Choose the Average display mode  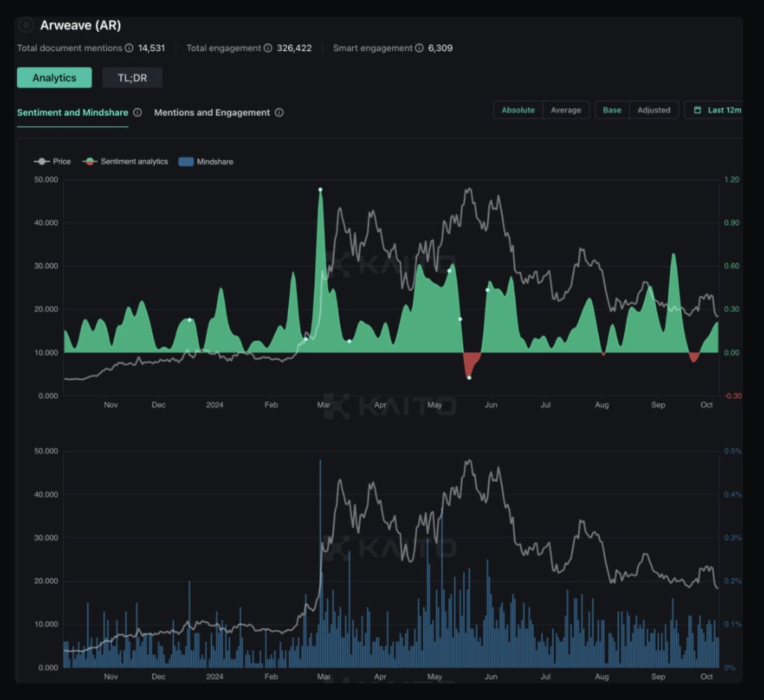point(566,110)
